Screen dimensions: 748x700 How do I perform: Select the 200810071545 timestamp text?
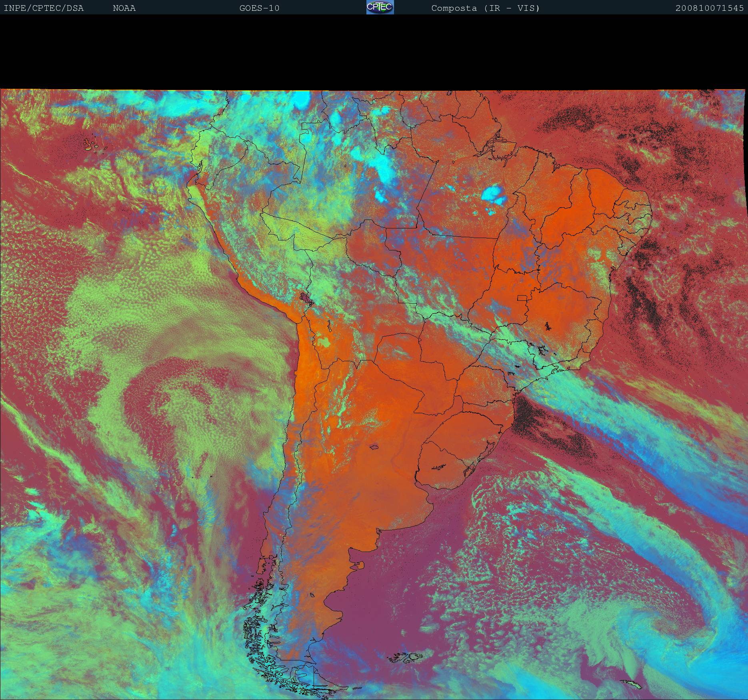click(709, 8)
